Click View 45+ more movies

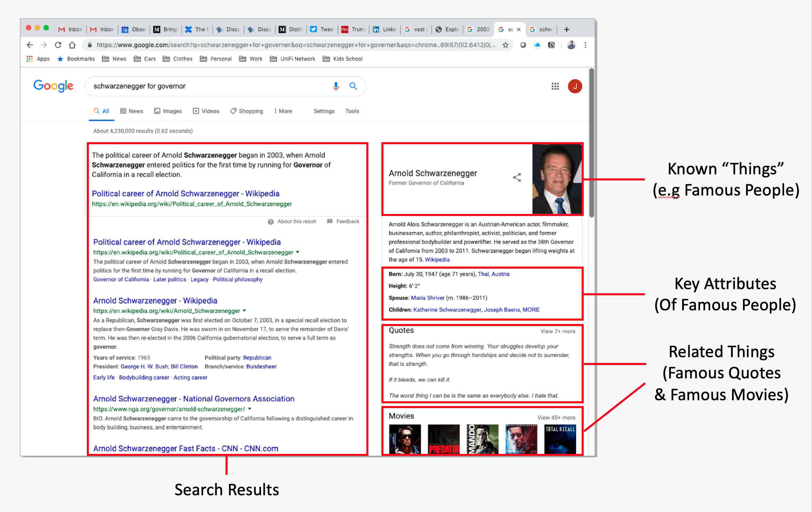point(556,417)
